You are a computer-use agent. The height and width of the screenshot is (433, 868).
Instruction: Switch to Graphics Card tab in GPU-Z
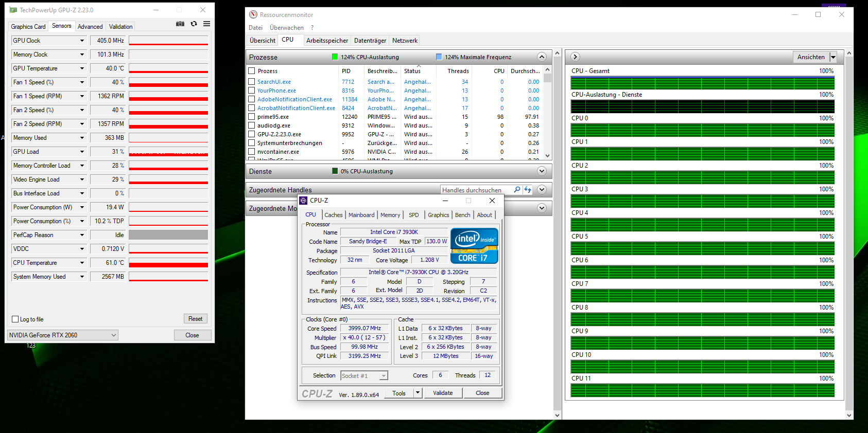point(28,27)
